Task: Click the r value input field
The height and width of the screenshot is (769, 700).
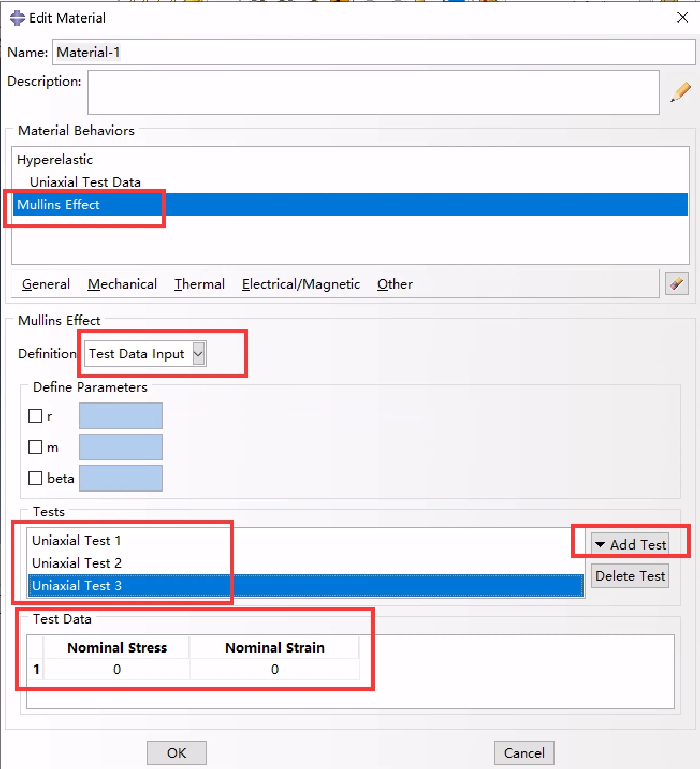Action: (121, 416)
